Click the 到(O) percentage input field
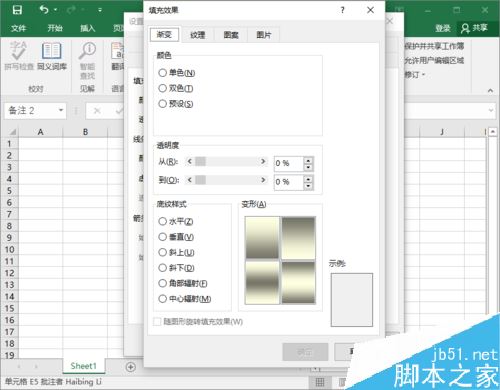Screen dimensions: 500x390 point(288,182)
